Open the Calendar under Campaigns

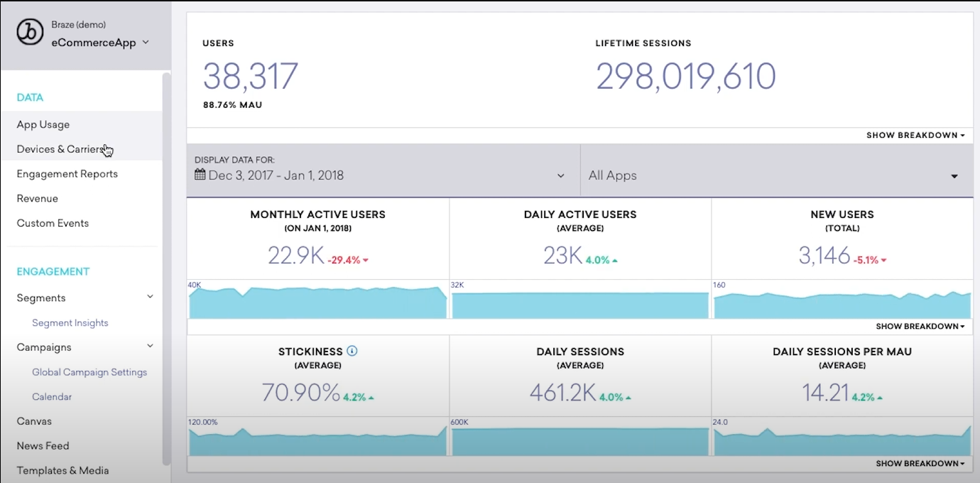pyautogui.click(x=52, y=396)
